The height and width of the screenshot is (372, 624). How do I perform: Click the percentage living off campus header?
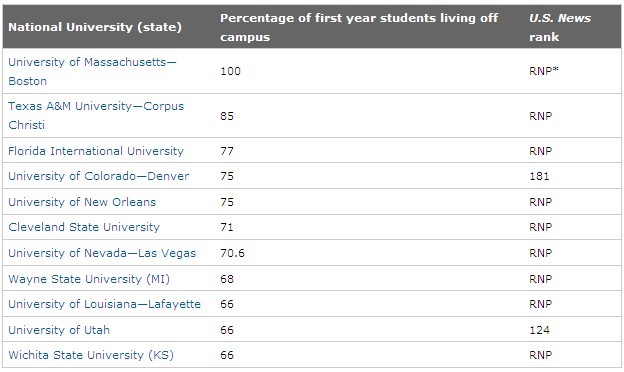(359, 27)
